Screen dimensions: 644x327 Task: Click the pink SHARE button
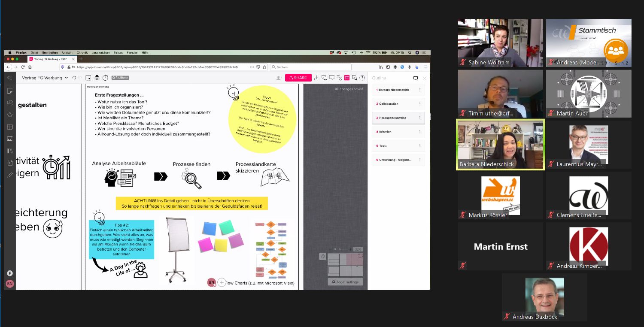point(299,78)
